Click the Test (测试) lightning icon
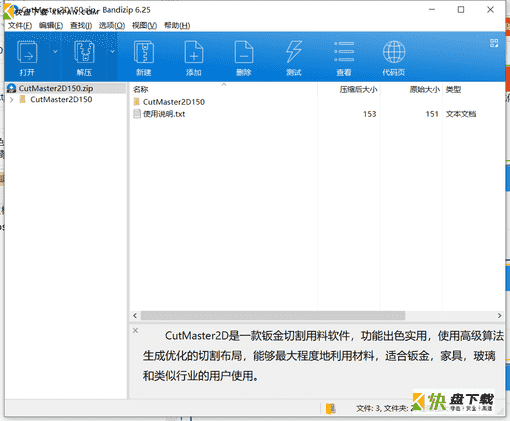Image resolution: width=510 pixels, height=421 pixels. pos(294,52)
